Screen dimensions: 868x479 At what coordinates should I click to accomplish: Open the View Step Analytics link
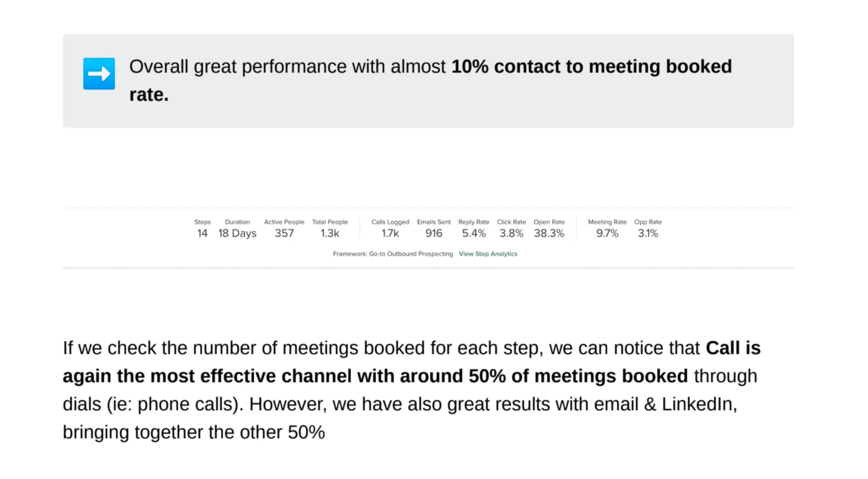[488, 254]
